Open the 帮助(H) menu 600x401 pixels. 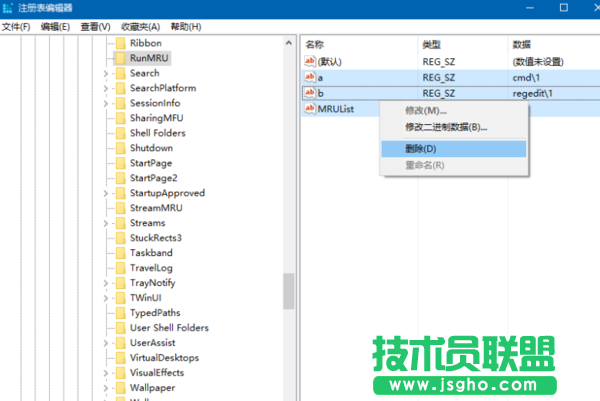coord(186,27)
